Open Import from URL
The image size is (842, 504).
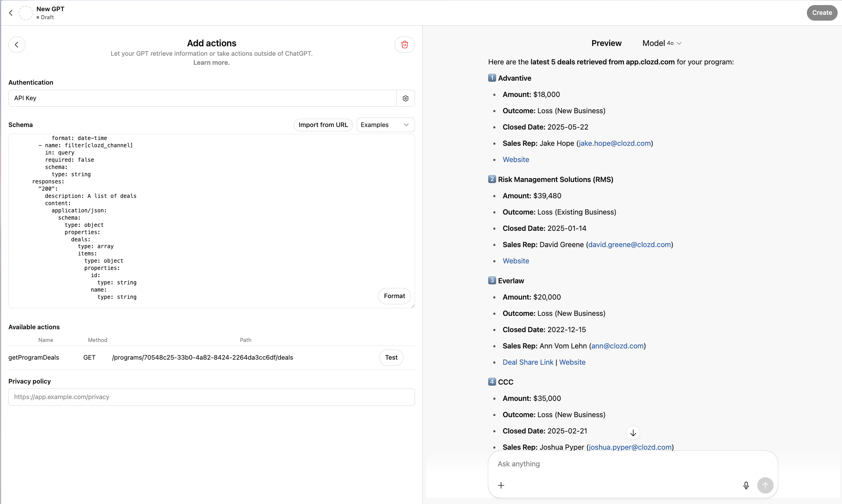pos(323,125)
